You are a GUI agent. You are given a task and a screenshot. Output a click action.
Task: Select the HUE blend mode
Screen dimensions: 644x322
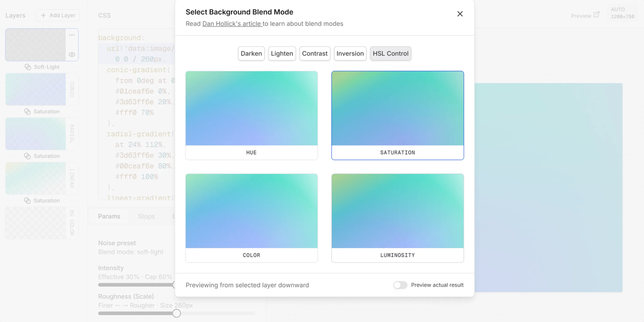click(251, 115)
